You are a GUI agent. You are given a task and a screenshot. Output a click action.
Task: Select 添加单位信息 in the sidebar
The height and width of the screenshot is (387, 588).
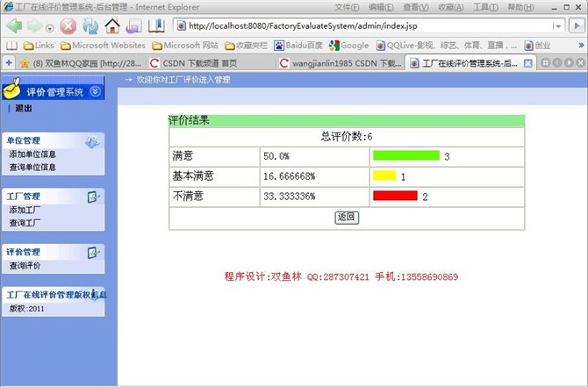pyautogui.click(x=32, y=154)
